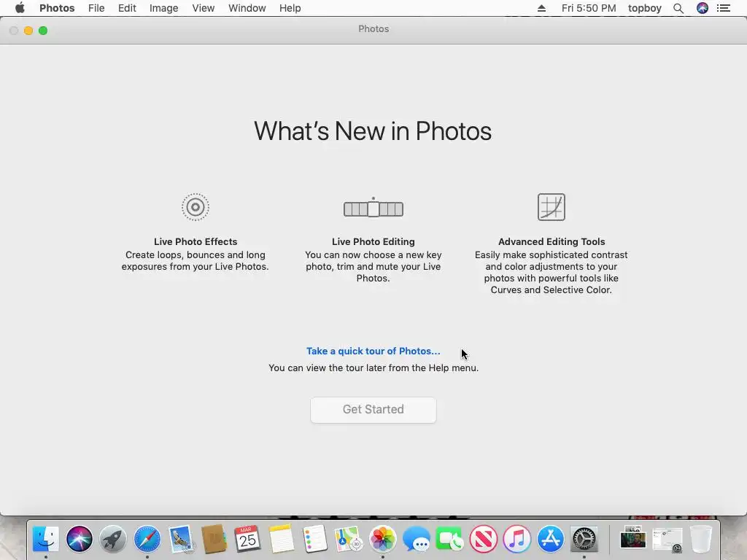Click the Live Photo Editing filmstrip icon
This screenshot has width=747, height=560.
pyautogui.click(x=373, y=208)
